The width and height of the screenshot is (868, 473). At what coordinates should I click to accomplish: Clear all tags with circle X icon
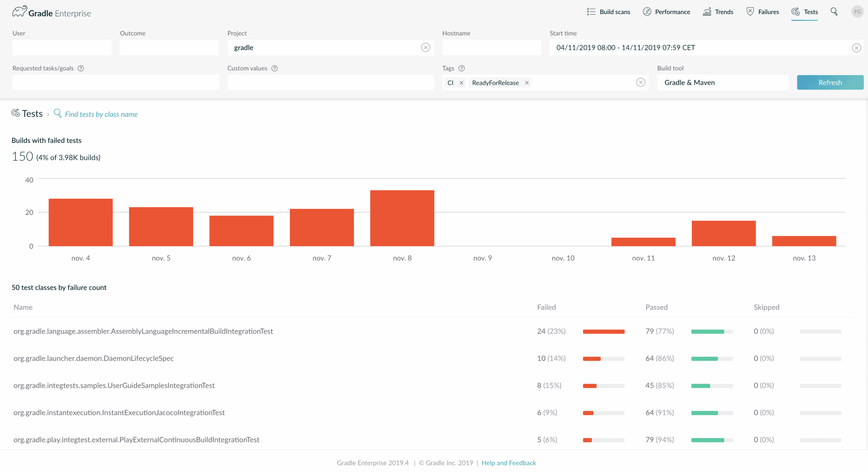640,82
